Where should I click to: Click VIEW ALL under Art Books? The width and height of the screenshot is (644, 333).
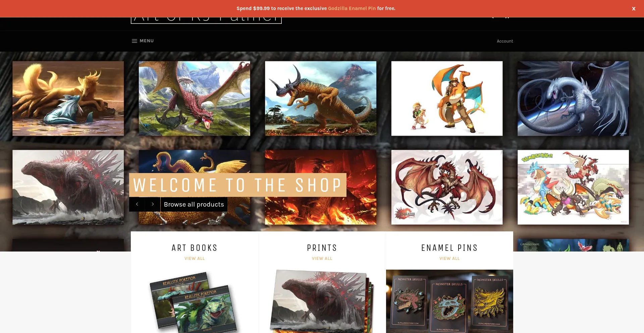point(195,259)
